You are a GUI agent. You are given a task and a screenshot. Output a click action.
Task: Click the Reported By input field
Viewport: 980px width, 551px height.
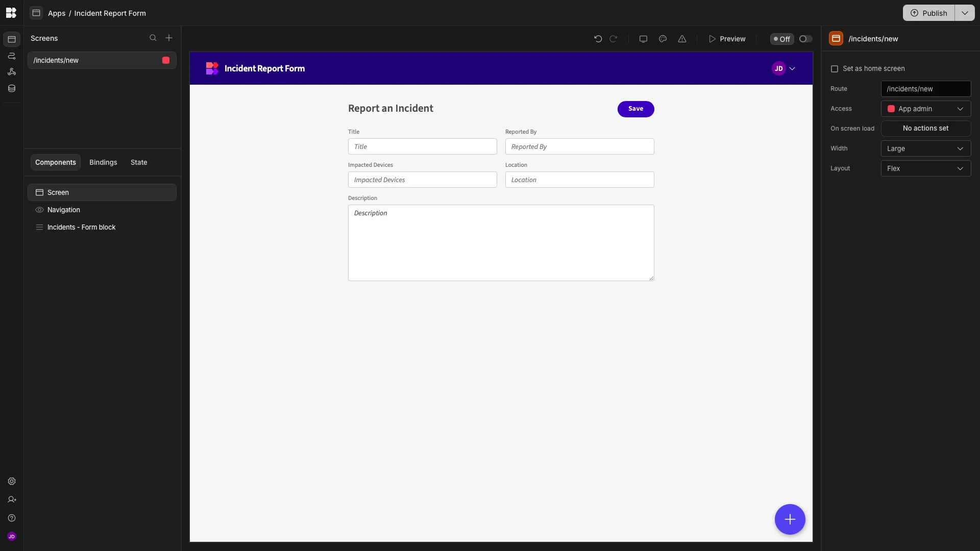579,146
